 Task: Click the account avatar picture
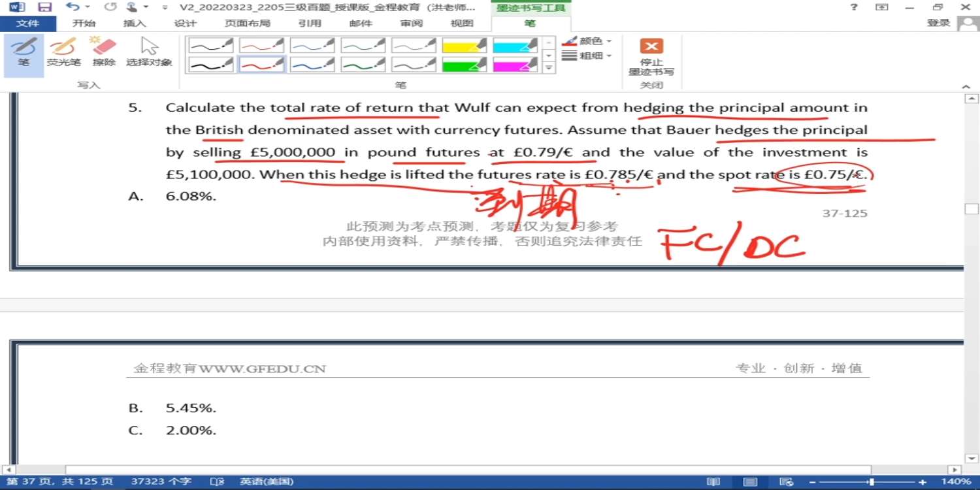pyautogui.click(x=968, y=24)
